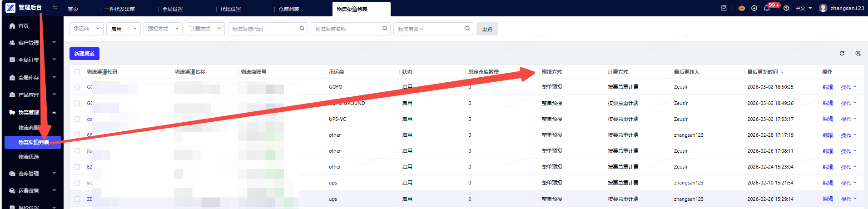Refresh the channel table using refresh icon
This screenshot has height=209, width=868.
(x=842, y=53)
